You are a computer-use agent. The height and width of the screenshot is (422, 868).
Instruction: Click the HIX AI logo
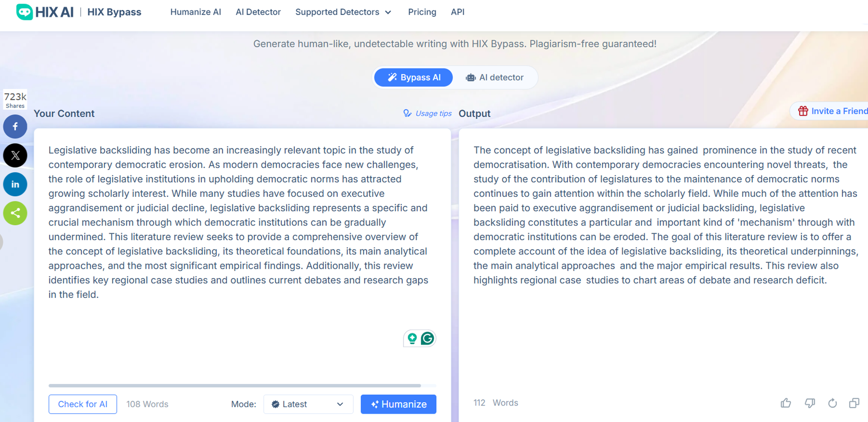coord(45,12)
